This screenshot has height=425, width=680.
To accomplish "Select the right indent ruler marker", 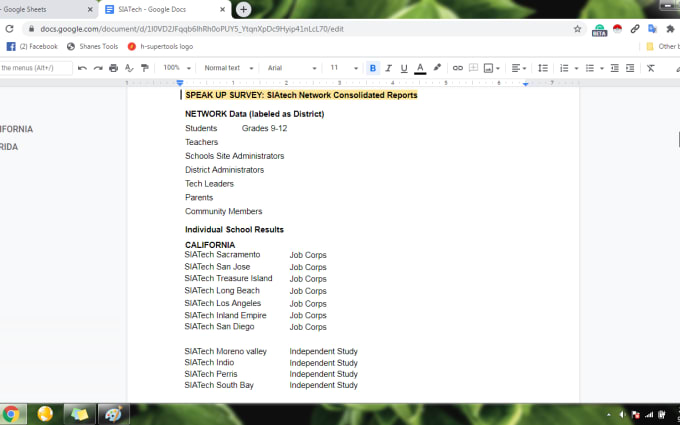I will point(526,84).
